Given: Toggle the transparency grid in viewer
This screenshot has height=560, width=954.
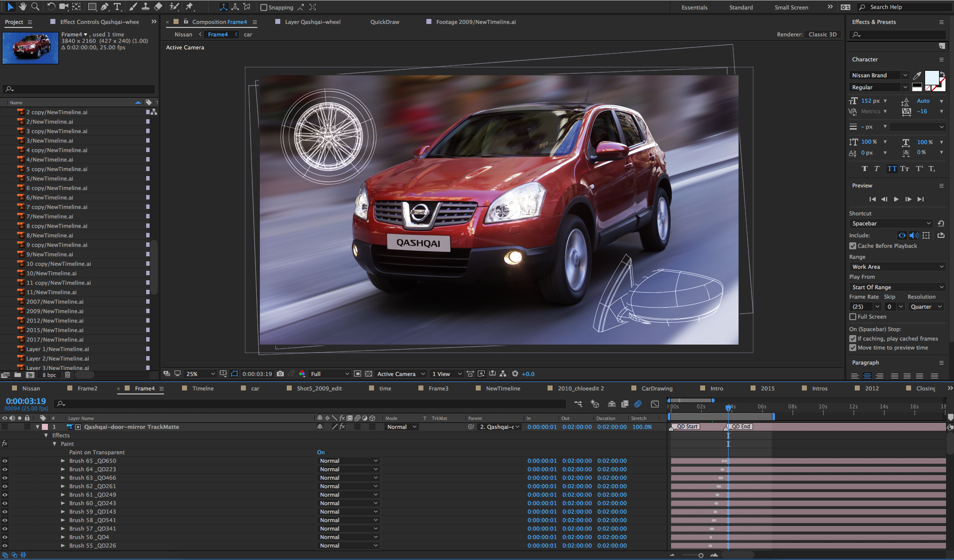Looking at the screenshot, I should point(369,373).
